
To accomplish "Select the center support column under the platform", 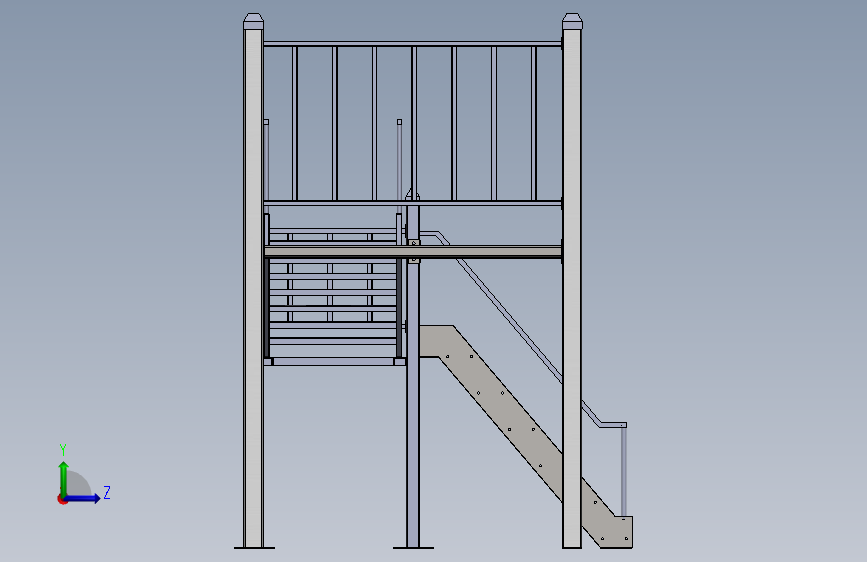I will pyautogui.click(x=413, y=404).
